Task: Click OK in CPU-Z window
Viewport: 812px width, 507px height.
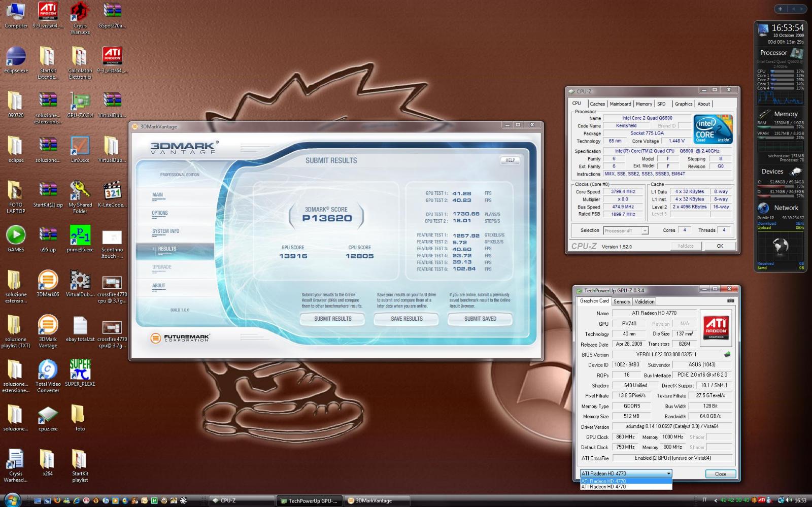Action: coord(720,246)
